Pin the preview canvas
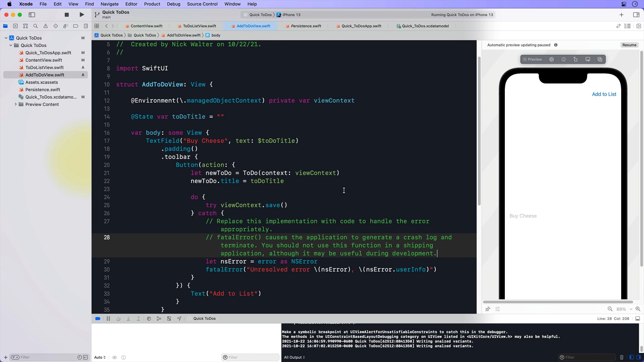644x362 pixels. point(488,309)
